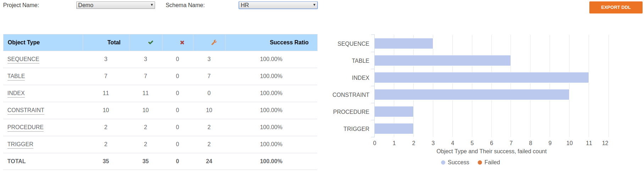Click the green checkmark success column icon
The height and width of the screenshot is (171, 644).
click(x=150, y=43)
